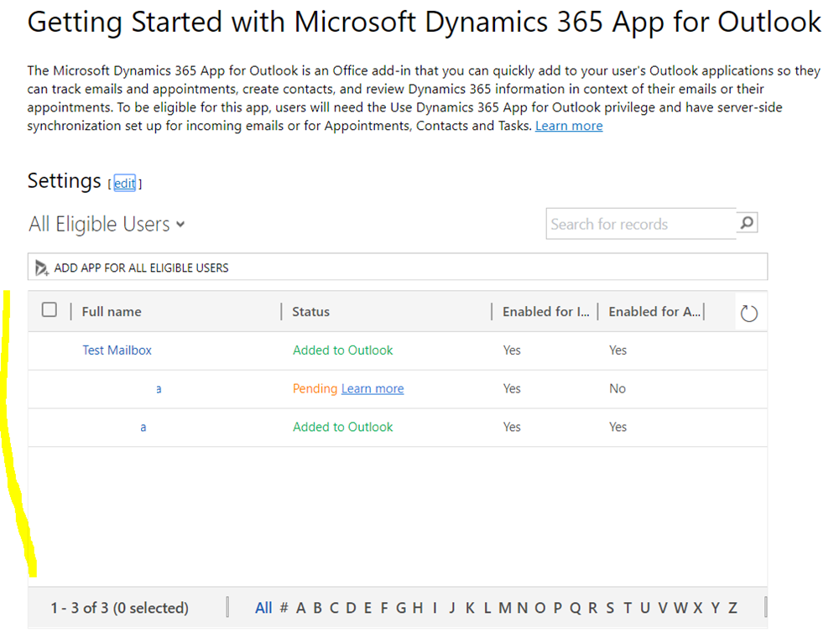
Task: Refresh the user grid
Action: click(749, 314)
